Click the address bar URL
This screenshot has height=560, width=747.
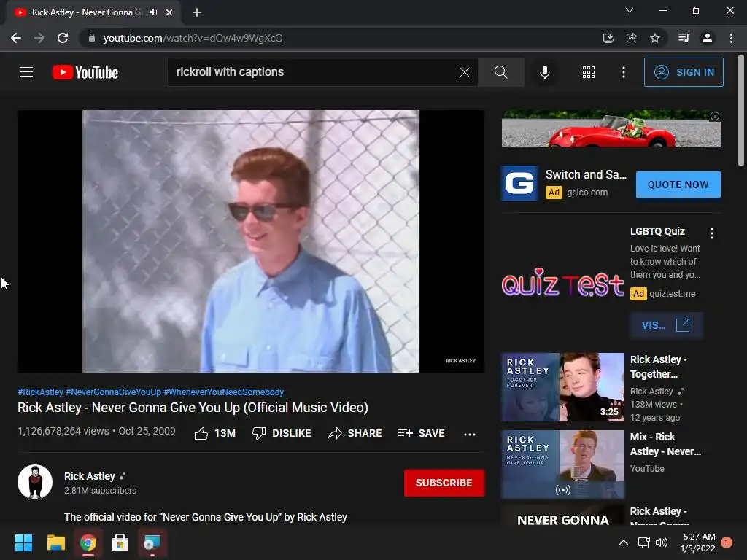tap(193, 38)
